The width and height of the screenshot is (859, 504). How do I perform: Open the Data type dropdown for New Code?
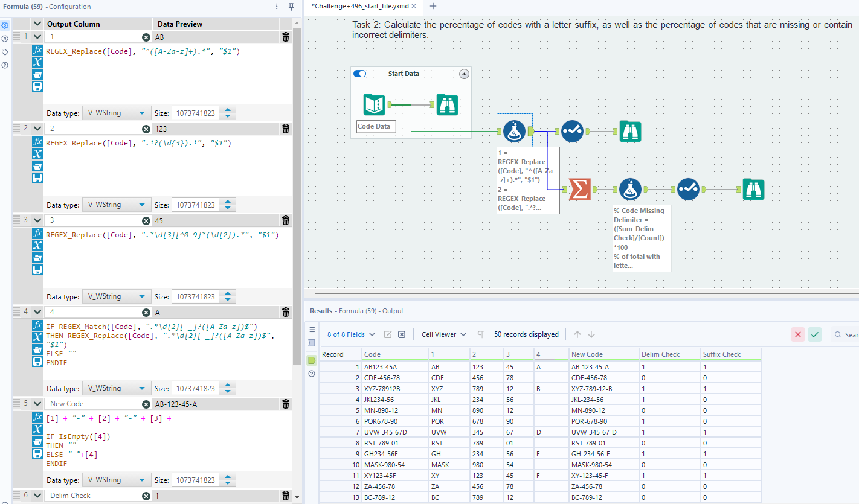coord(117,480)
